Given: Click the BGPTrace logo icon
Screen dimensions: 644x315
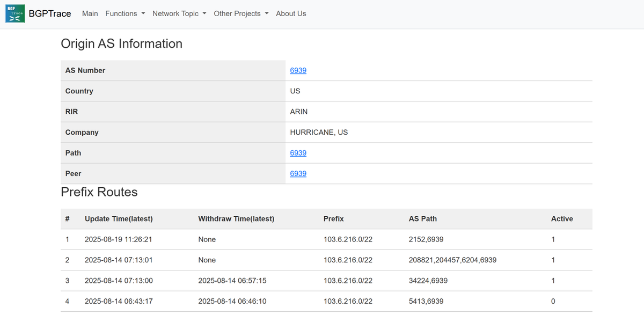Looking at the screenshot, I should (16, 13).
